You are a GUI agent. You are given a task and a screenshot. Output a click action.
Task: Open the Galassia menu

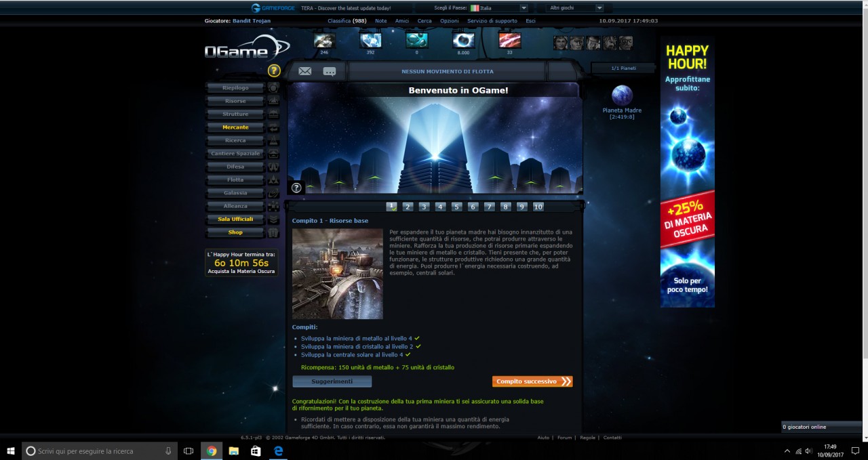pos(235,193)
